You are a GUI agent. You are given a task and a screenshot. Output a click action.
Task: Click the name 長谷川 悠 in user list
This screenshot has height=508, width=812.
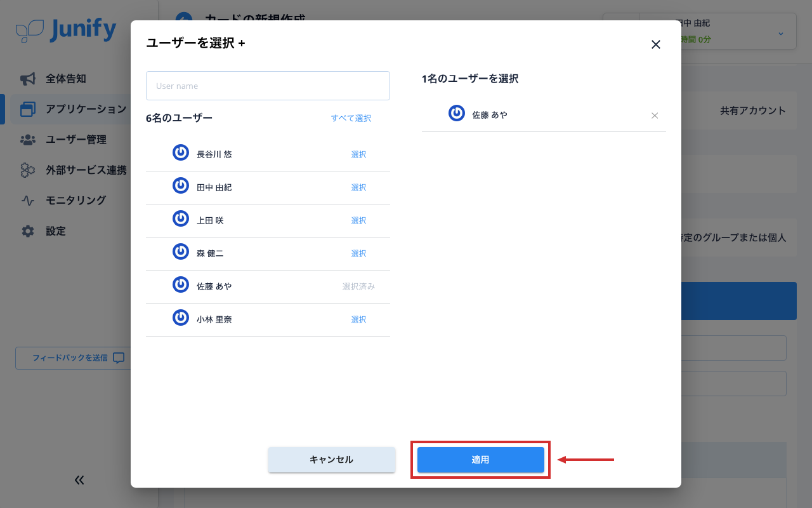point(214,154)
